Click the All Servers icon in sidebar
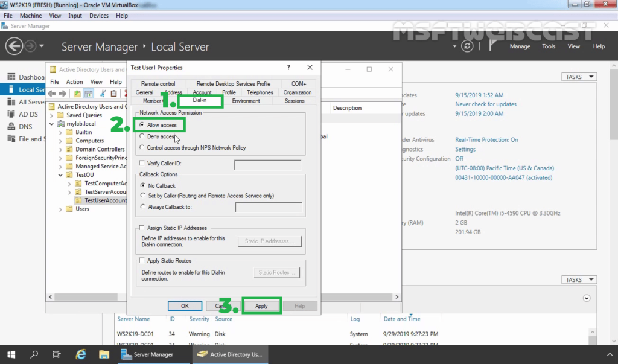 coord(11,102)
